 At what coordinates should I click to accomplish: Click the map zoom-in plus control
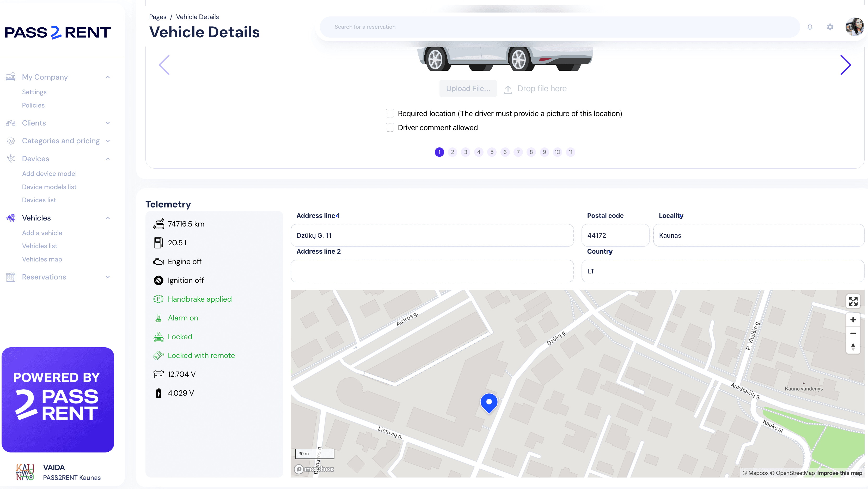(853, 319)
